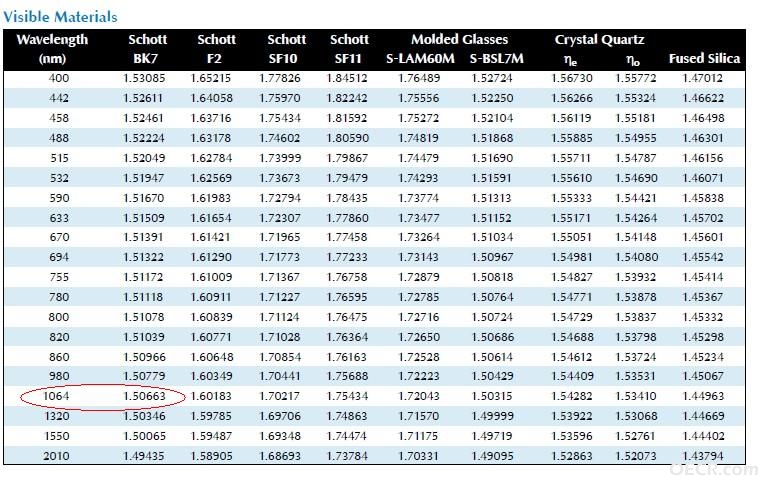The height and width of the screenshot is (484, 770).
Task: Click ηe value 1.55885
Action: 572,138
